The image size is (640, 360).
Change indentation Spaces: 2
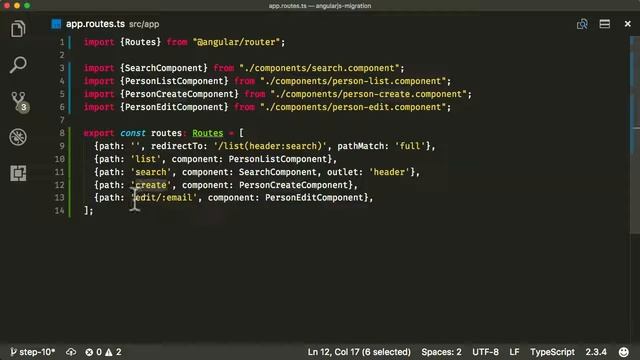[441, 352]
